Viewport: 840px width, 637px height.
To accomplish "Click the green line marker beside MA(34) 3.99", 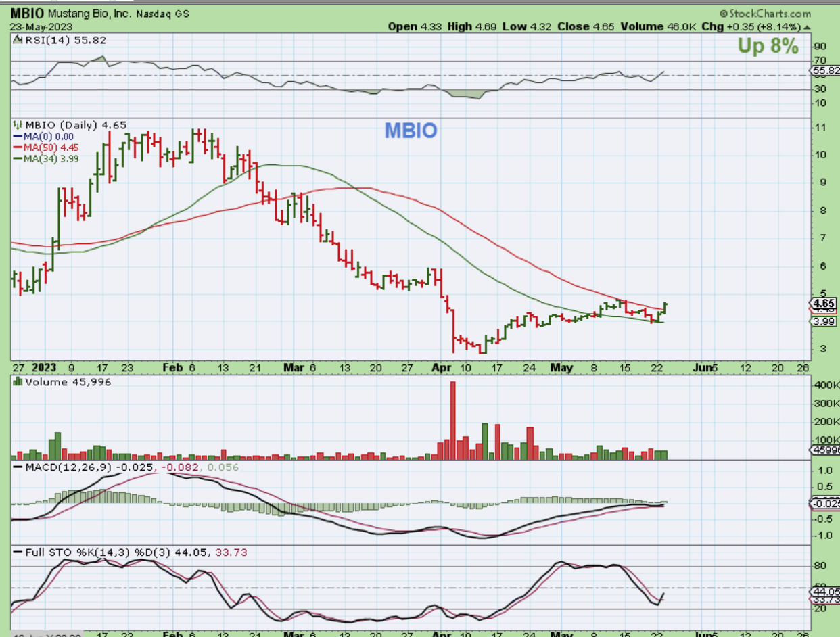I will (18, 158).
